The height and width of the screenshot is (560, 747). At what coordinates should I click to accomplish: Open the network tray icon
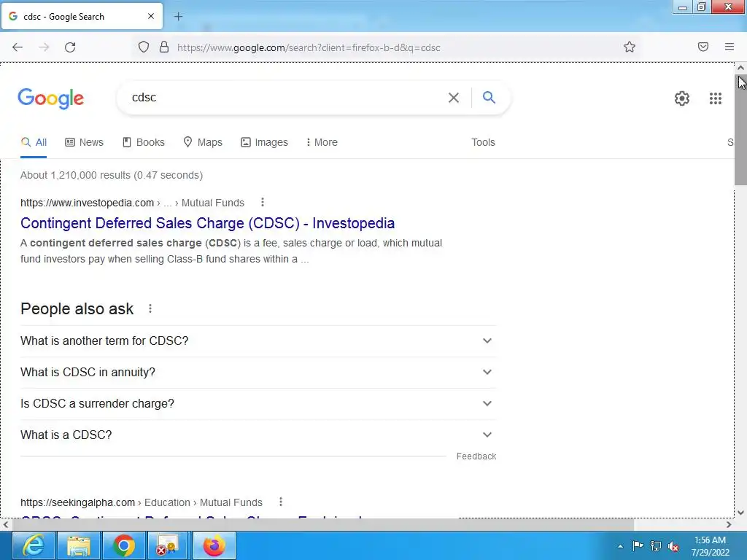[656, 546]
